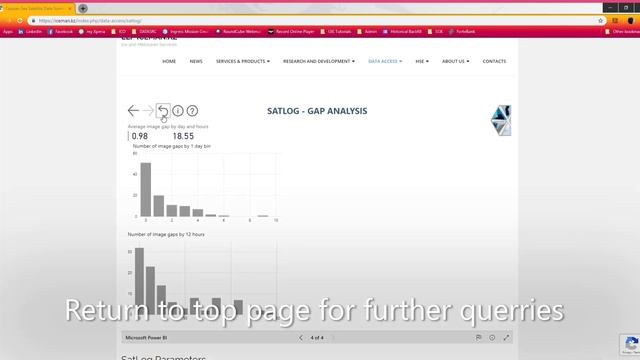Open the LinkedIn bookmark
The height and width of the screenshot is (360, 640).
click(x=30, y=31)
